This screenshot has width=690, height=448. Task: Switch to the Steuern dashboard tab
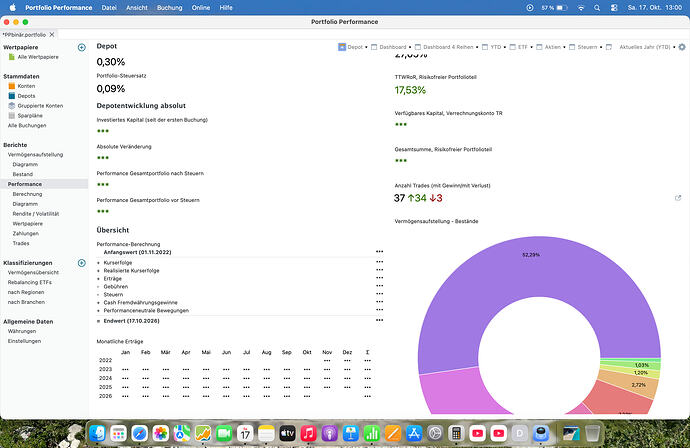point(587,47)
